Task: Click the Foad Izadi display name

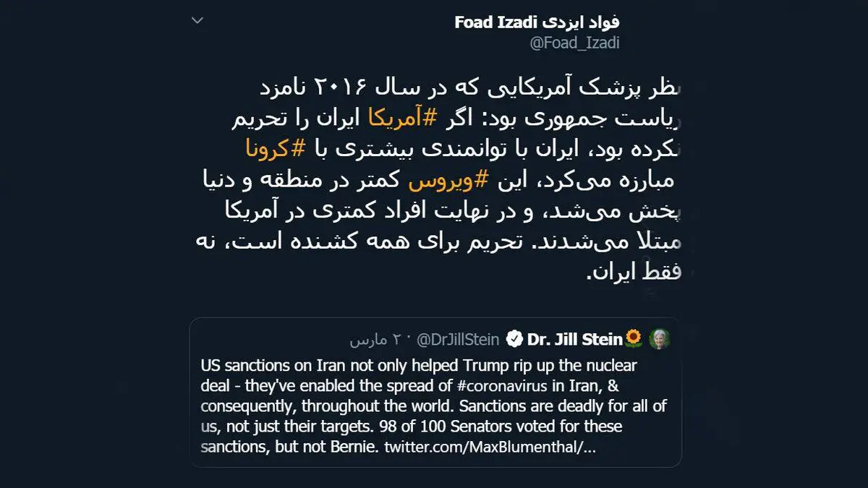Action: point(537,22)
